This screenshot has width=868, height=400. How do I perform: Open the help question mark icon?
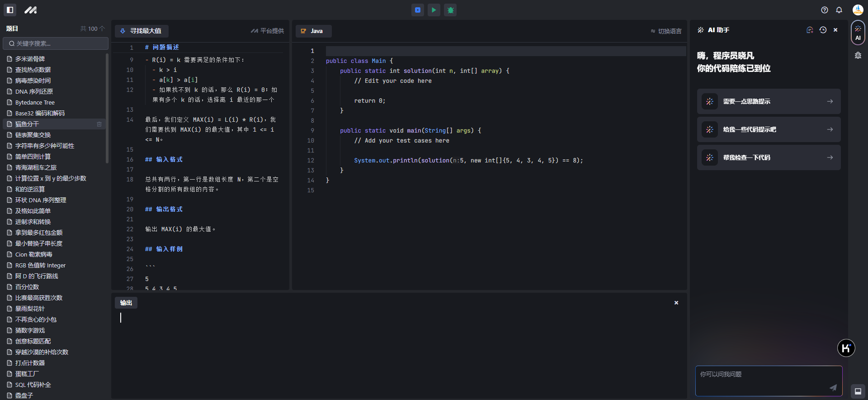tap(825, 10)
